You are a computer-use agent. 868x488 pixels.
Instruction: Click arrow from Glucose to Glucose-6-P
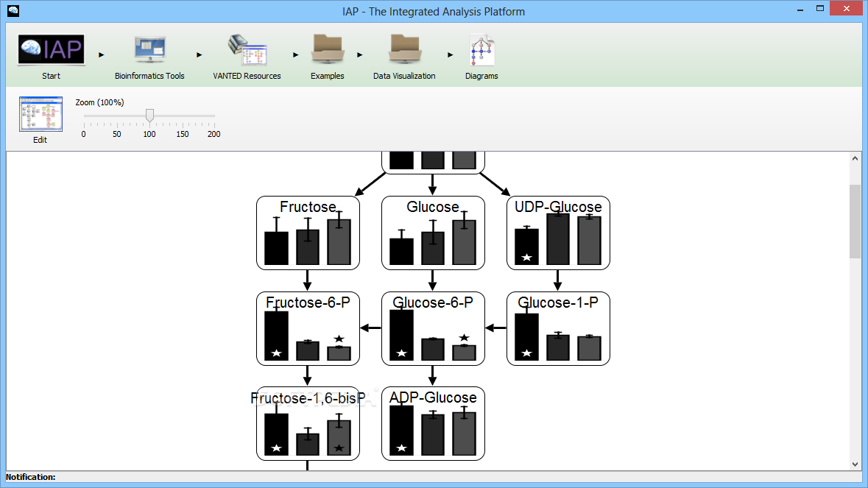pyautogui.click(x=432, y=280)
